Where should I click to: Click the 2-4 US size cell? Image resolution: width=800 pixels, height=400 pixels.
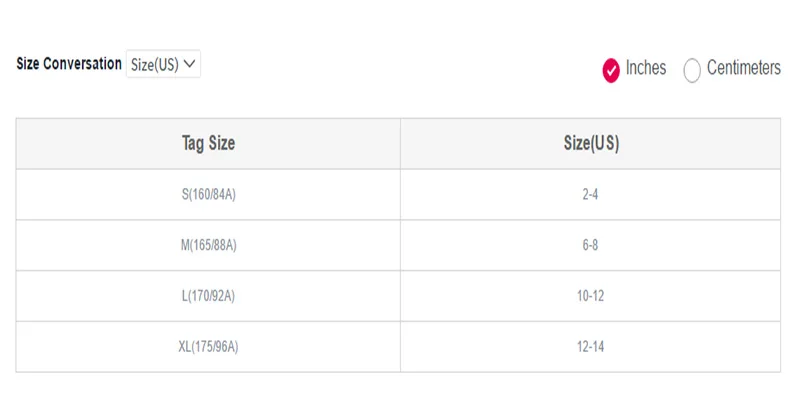591,194
